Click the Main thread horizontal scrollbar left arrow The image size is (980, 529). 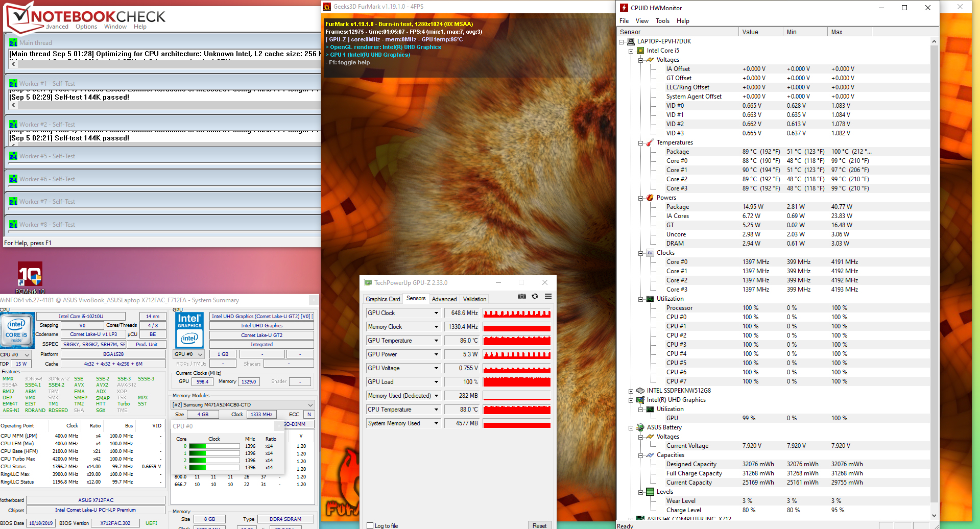pyautogui.click(x=13, y=64)
